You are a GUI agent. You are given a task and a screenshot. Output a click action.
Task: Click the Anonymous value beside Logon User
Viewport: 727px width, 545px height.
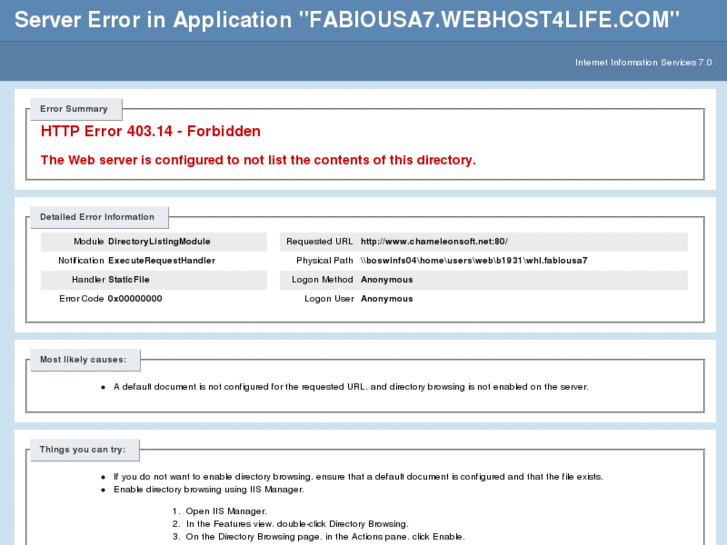tap(387, 299)
